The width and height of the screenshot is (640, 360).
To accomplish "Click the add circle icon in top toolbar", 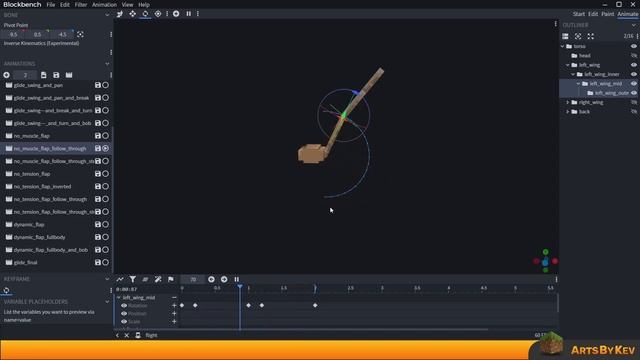I will coord(176,14).
